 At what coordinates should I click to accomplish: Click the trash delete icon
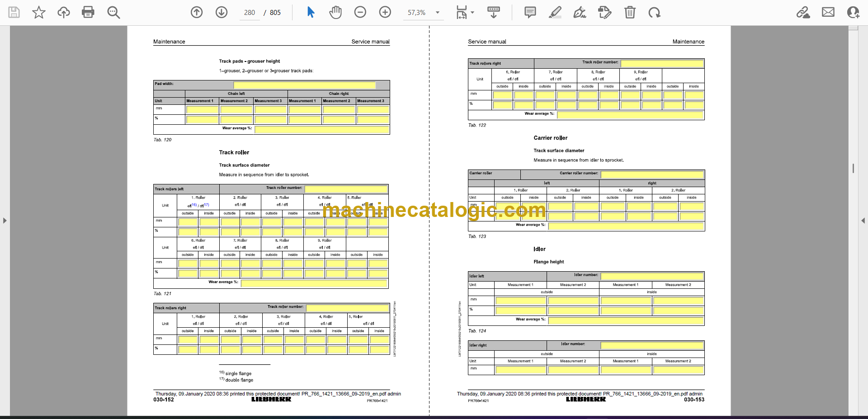pyautogui.click(x=630, y=12)
